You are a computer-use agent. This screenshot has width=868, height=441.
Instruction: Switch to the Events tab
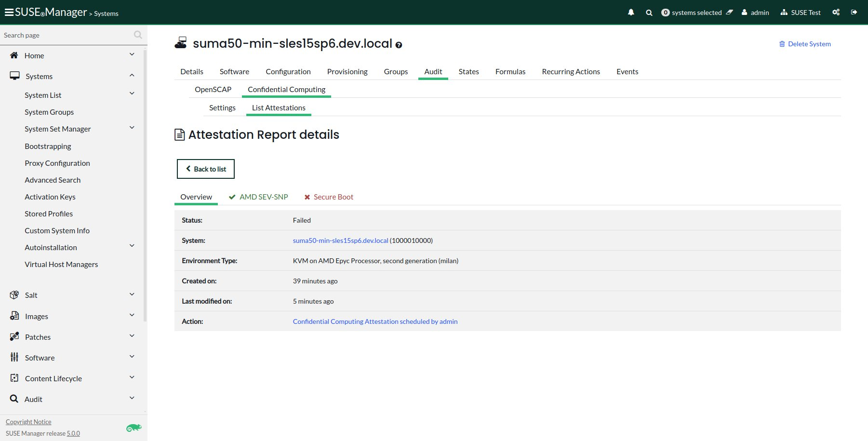627,71
